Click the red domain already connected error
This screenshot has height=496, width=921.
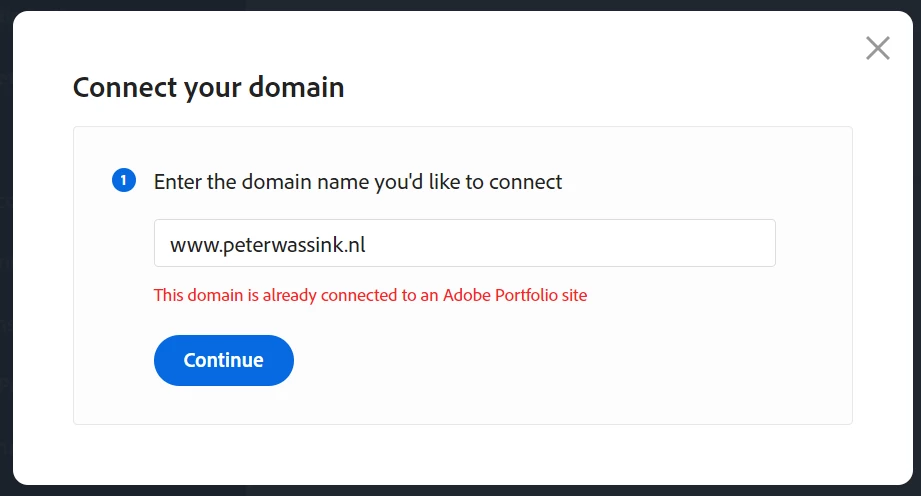pos(370,295)
